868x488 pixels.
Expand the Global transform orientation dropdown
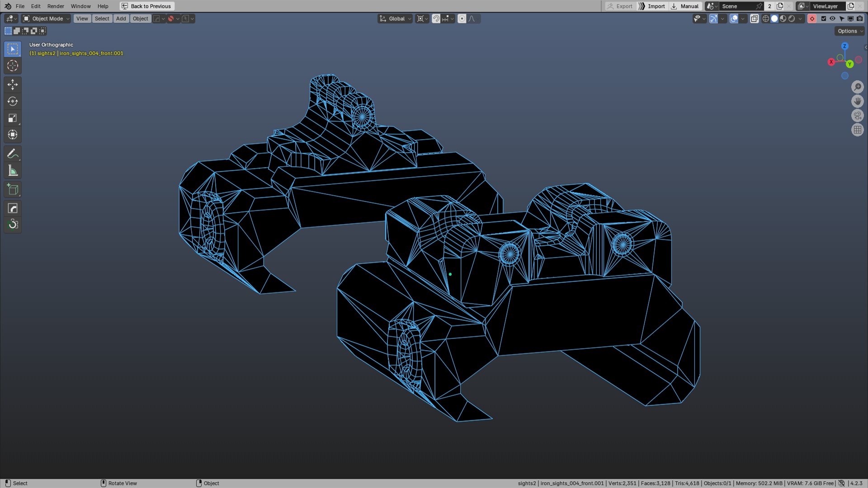396,19
